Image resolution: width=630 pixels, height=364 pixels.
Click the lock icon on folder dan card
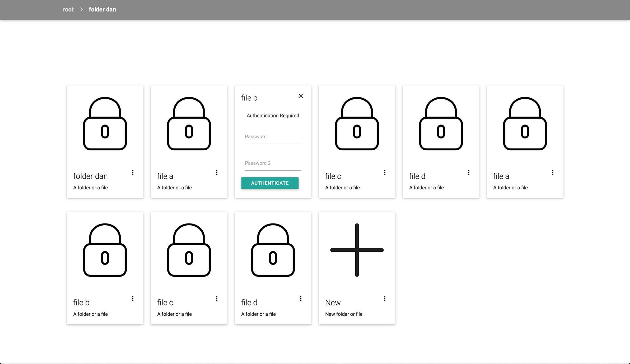tap(105, 124)
